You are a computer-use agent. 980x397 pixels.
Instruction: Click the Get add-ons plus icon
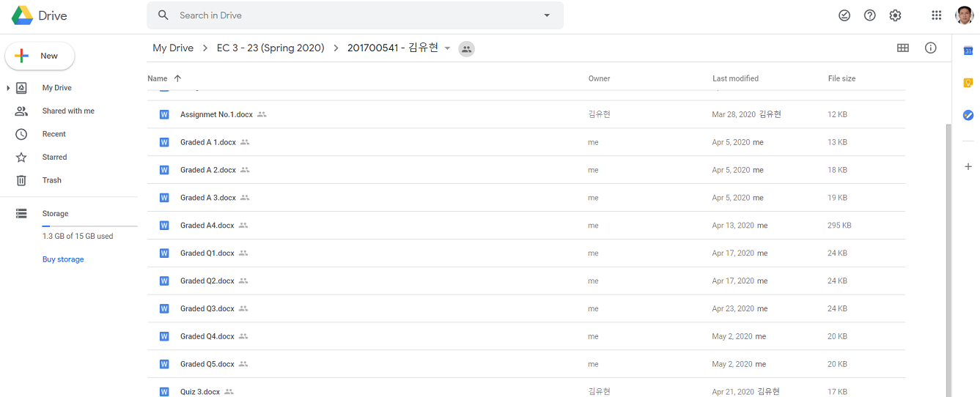point(968,167)
